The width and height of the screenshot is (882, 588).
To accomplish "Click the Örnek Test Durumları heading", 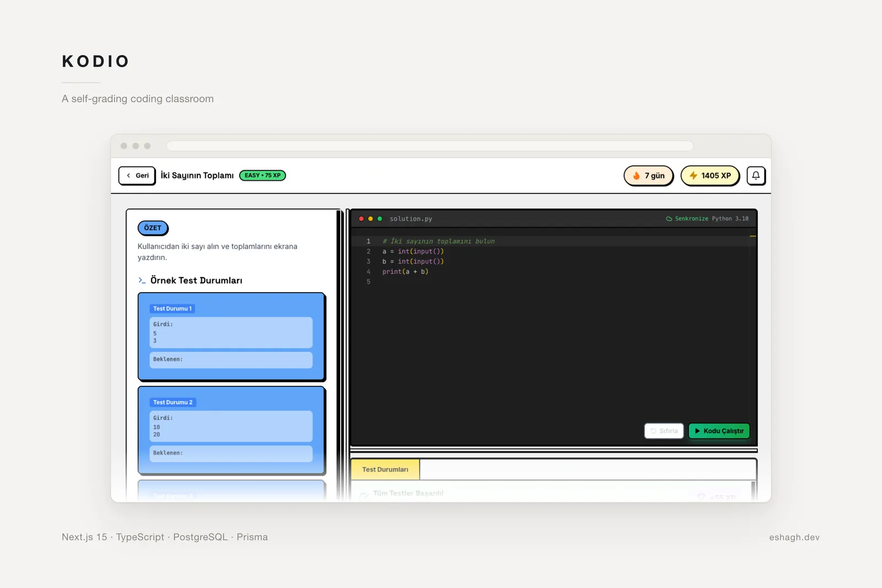I will (196, 280).
